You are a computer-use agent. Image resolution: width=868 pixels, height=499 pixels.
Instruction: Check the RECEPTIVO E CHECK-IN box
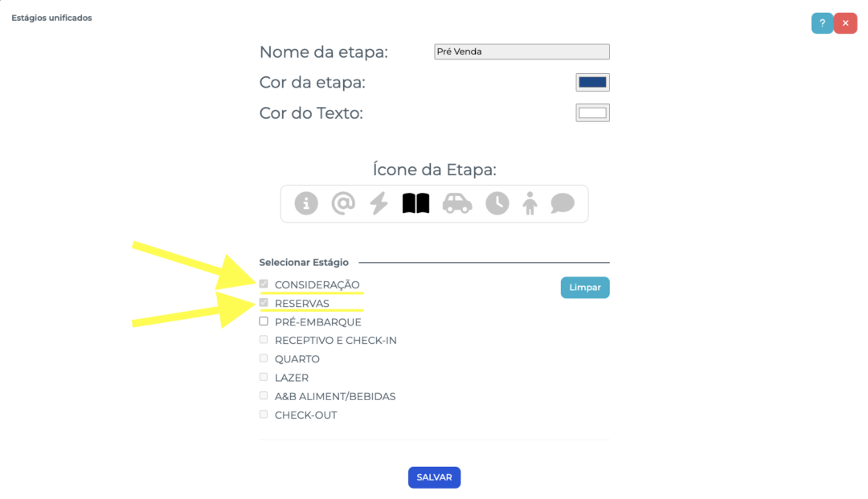(x=264, y=340)
